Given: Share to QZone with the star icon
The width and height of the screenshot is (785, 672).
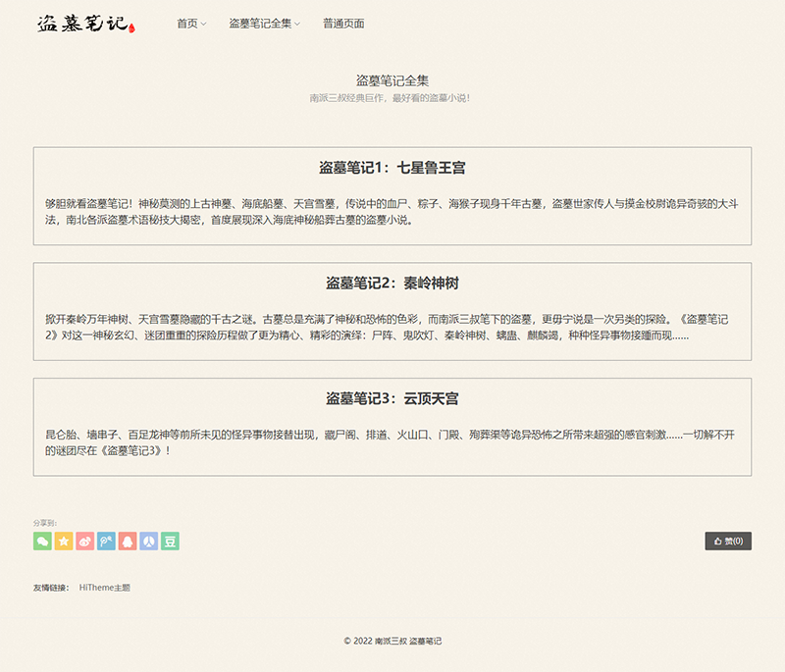Looking at the screenshot, I should pos(64,541).
